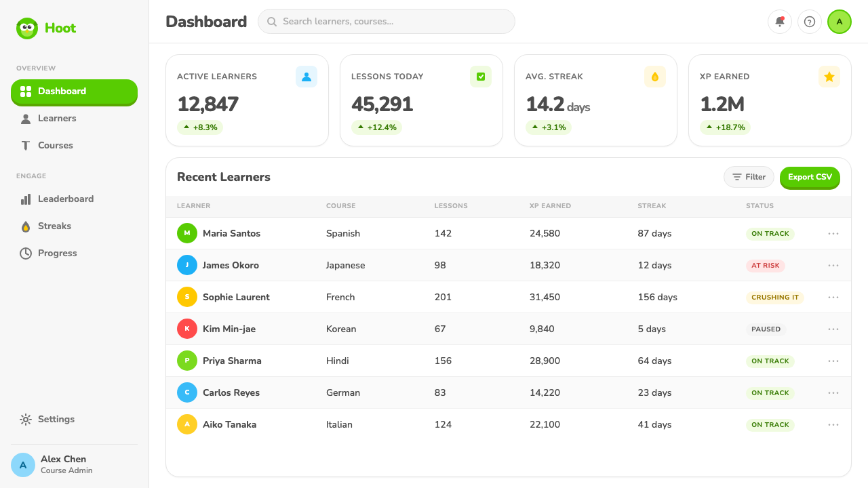
Task: Click the +18.7% trend badge
Action: point(725,127)
